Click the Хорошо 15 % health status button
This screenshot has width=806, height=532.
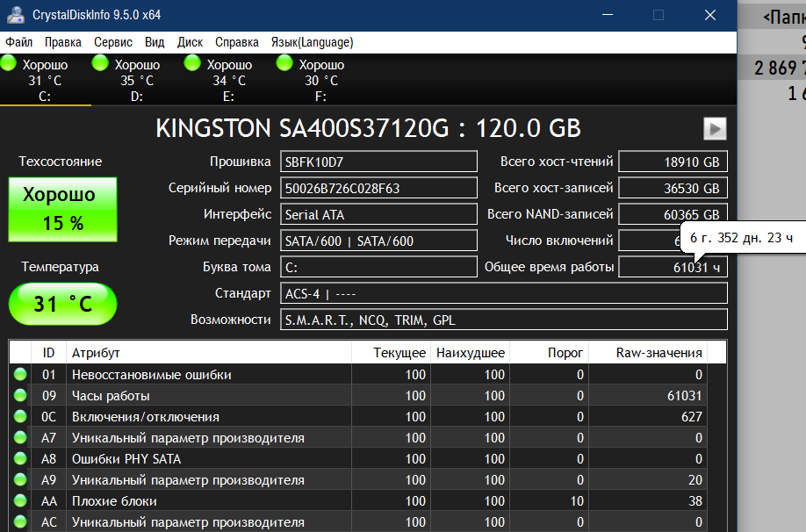pyautogui.click(x=62, y=209)
